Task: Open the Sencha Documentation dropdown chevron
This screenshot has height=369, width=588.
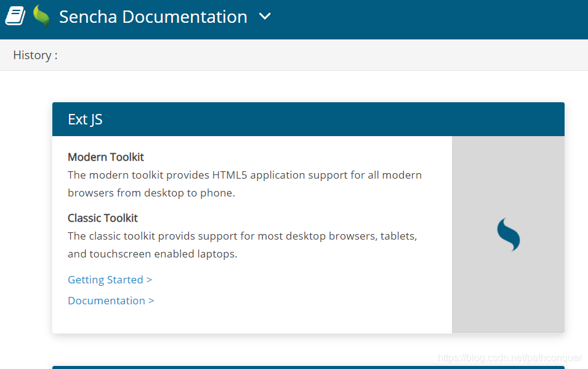Action: tap(265, 17)
